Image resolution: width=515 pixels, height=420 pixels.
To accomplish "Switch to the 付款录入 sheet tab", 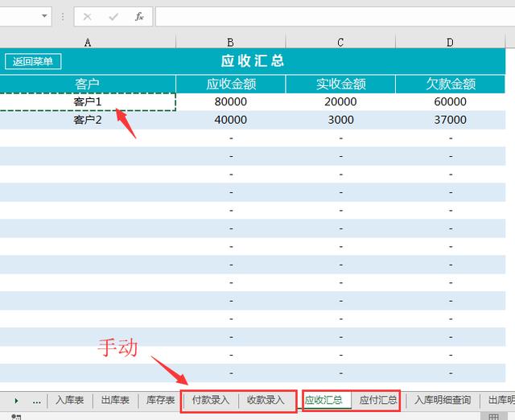I will [211, 400].
